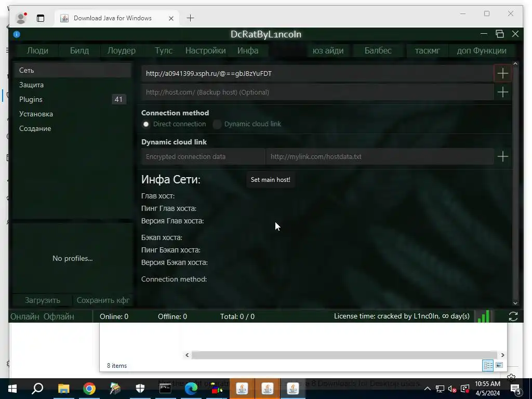Image resolution: width=532 pixels, height=399 pixels.
Task: Open taskbar search magnifier
Action: point(37,389)
